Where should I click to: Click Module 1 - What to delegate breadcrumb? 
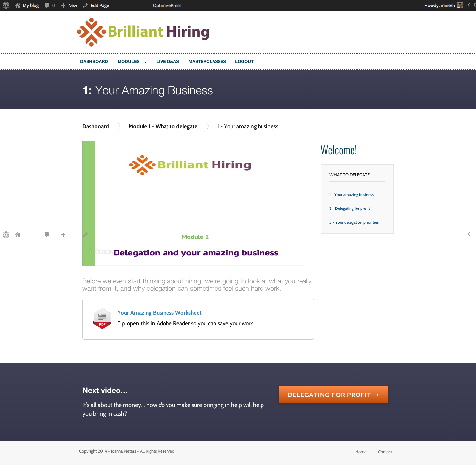(163, 126)
